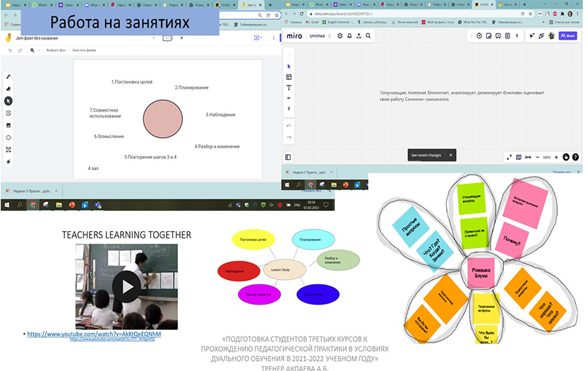Select the Jamboard eraser tool

[x=8, y=88]
